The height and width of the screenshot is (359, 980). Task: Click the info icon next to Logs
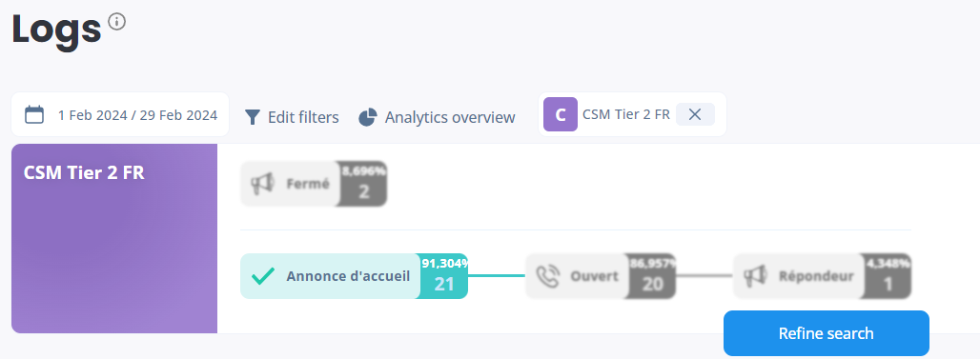click(117, 22)
